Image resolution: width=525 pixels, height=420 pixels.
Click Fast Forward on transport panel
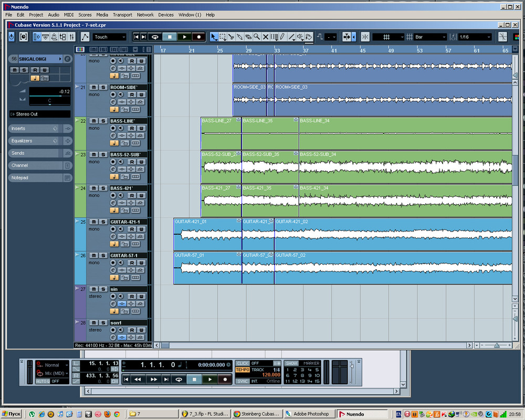click(154, 379)
